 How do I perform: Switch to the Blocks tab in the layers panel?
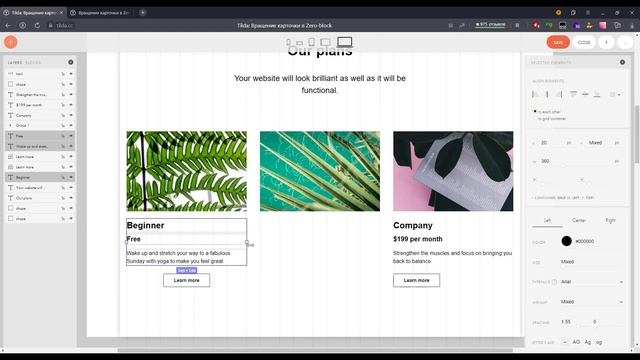click(33, 63)
